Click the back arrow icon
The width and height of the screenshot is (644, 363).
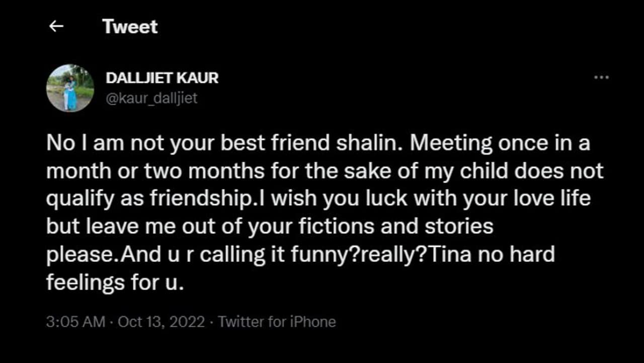[56, 26]
